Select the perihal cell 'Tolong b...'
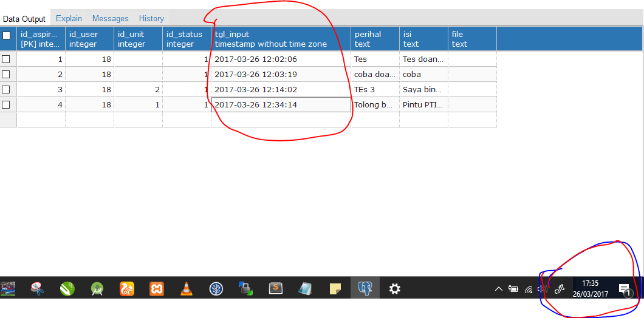The width and height of the screenshot is (644, 318). click(x=375, y=104)
